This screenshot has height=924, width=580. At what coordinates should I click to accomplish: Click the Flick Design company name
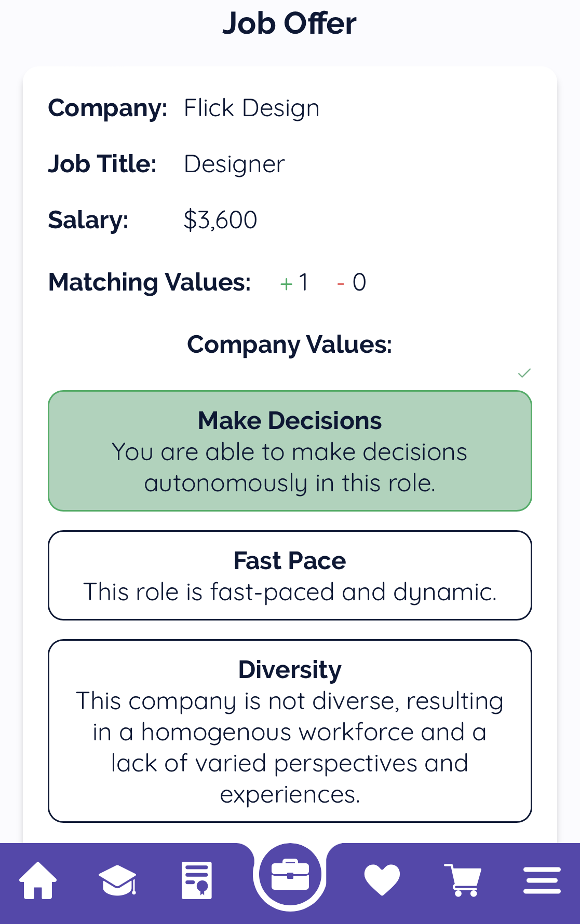[x=252, y=108]
